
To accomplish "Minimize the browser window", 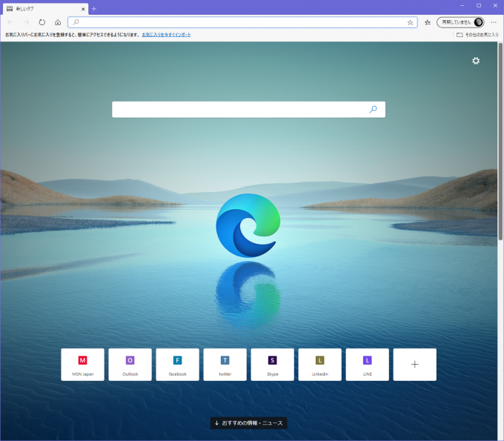I will click(462, 5).
